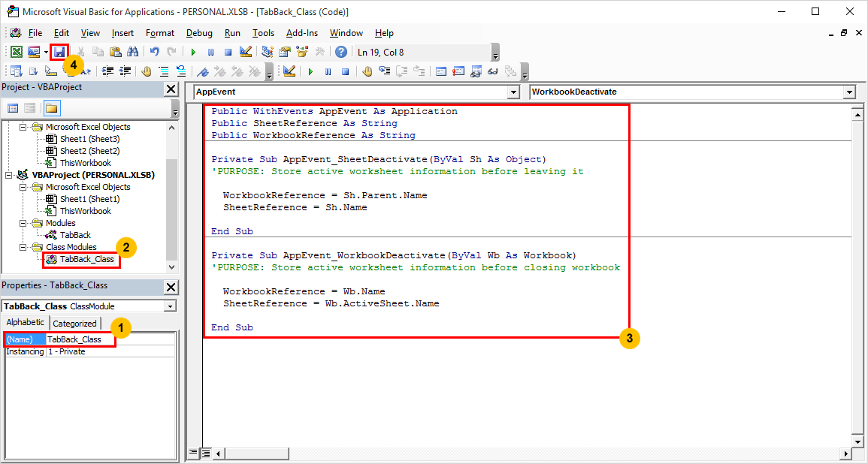Run macro with green play icon

pos(193,52)
